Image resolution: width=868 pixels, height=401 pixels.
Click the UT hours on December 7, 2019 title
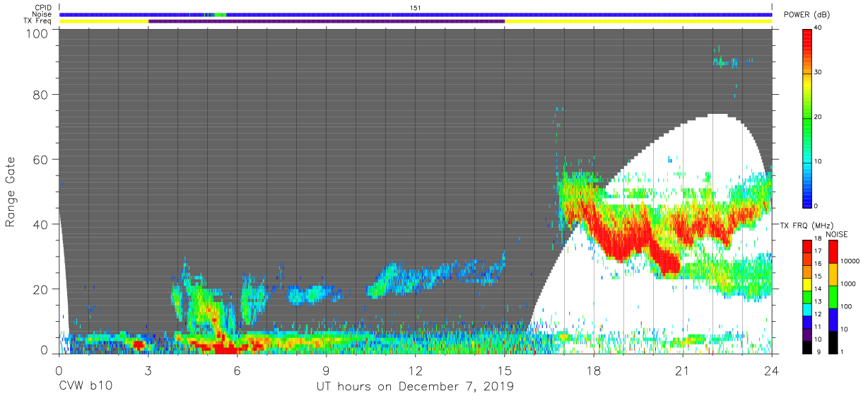pos(415,388)
